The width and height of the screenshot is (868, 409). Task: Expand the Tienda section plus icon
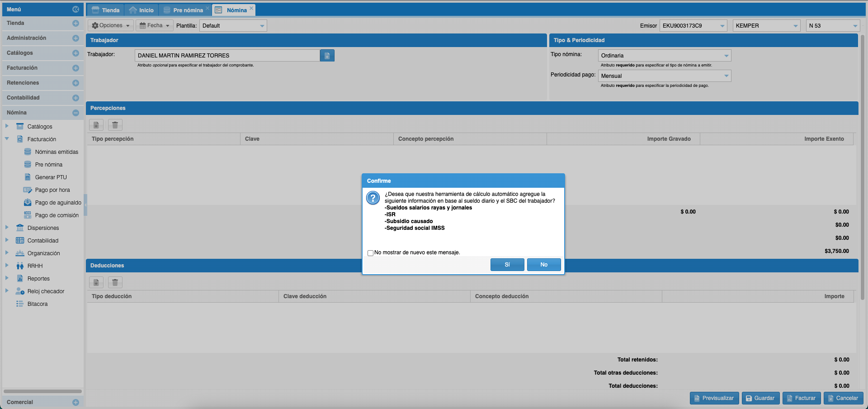click(x=75, y=23)
